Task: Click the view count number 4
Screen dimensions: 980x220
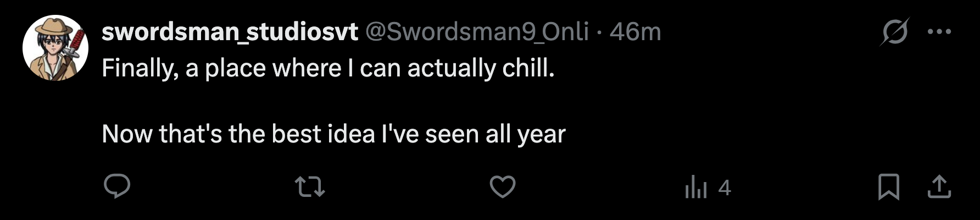Action: pos(725,188)
